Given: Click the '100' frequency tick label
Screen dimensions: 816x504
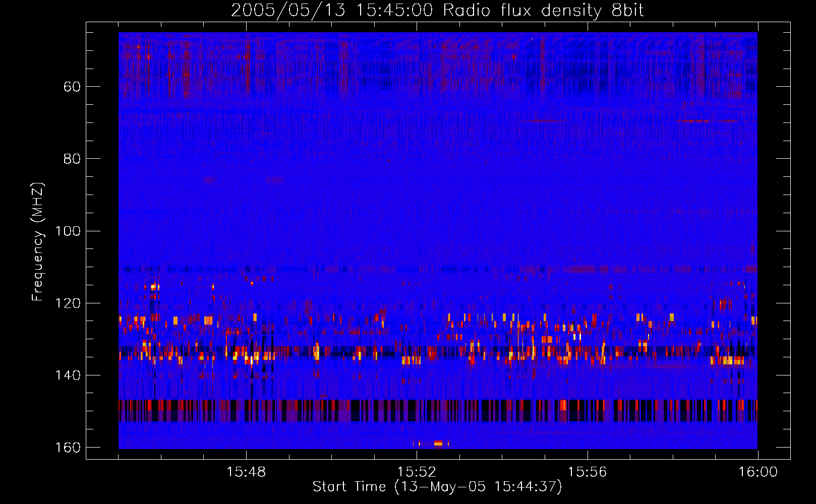Looking at the screenshot, I should (68, 231).
